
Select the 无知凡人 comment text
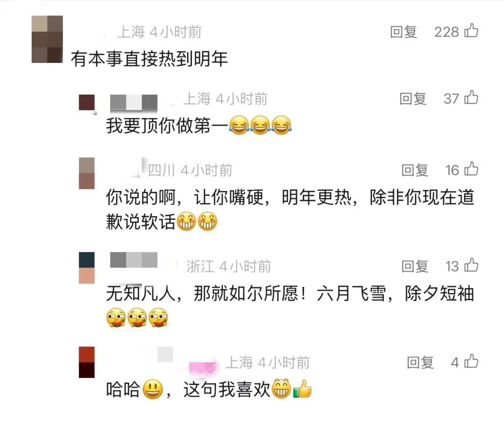point(290,306)
